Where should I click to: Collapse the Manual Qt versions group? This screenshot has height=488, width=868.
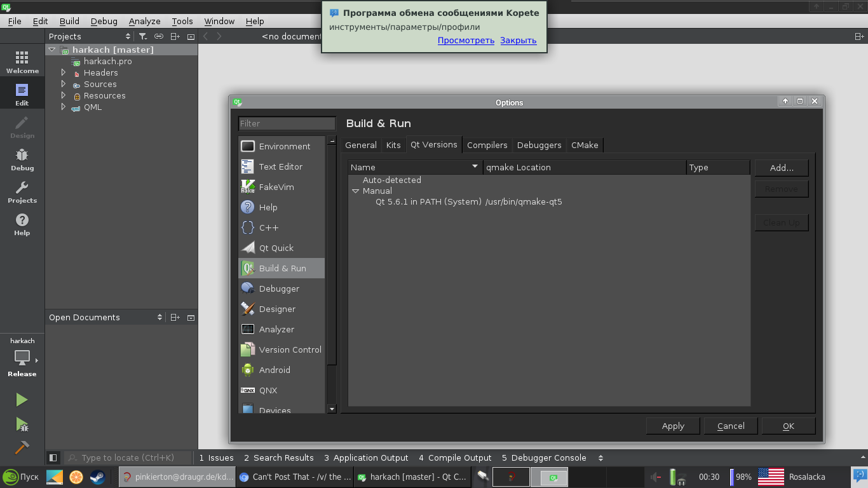click(x=356, y=191)
